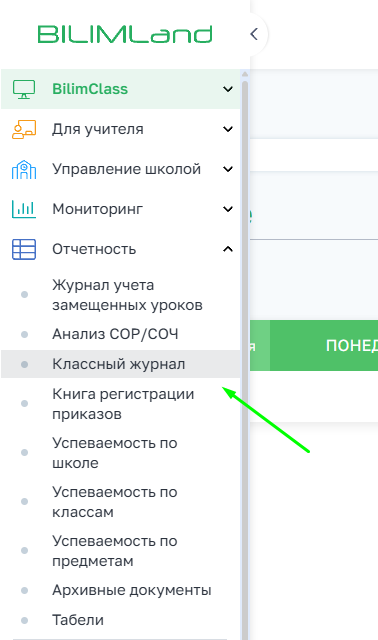Collapse sidebar with the left arrow button

(x=254, y=34)
